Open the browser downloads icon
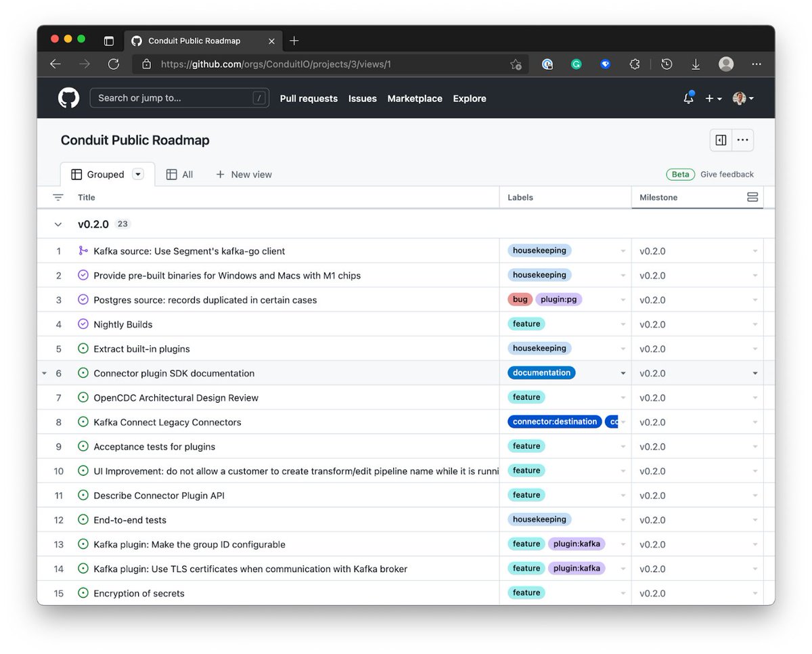The image size is (812, 654). [x=696, y=64]
